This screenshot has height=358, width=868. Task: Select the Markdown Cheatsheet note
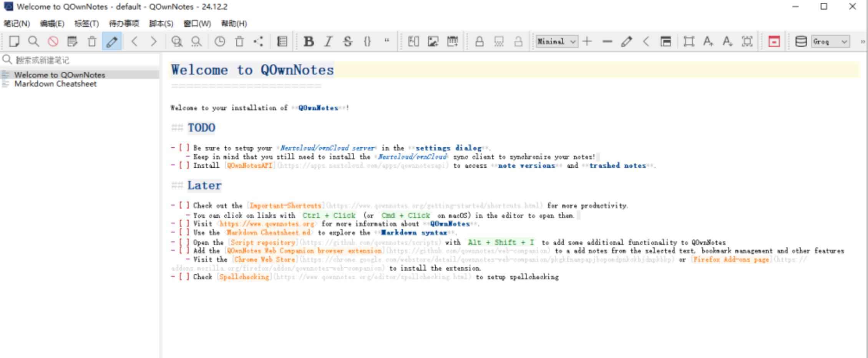point(56,84)
